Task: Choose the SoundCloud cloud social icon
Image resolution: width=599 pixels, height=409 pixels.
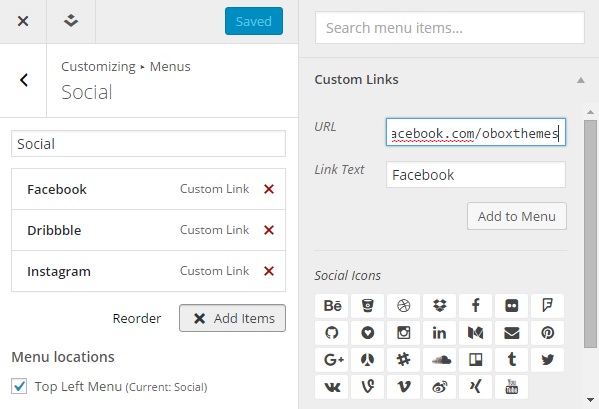Action: pyautogui.click(x=440, y=360)
